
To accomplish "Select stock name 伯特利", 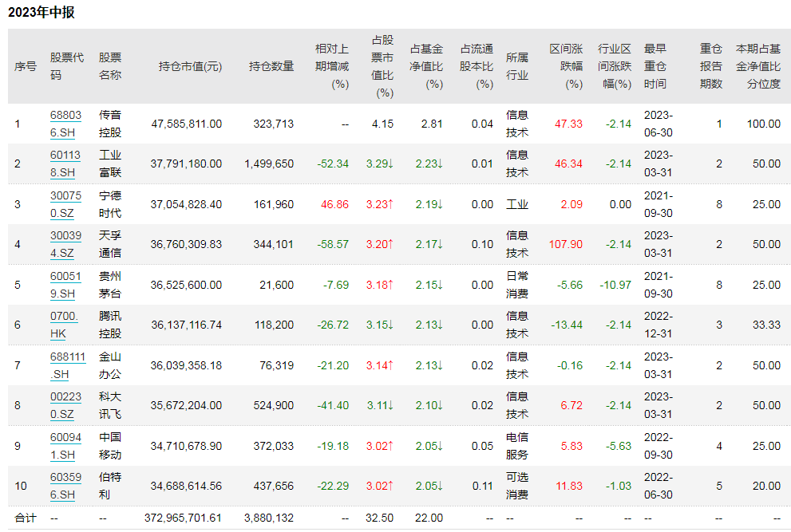I will [110, 486].
